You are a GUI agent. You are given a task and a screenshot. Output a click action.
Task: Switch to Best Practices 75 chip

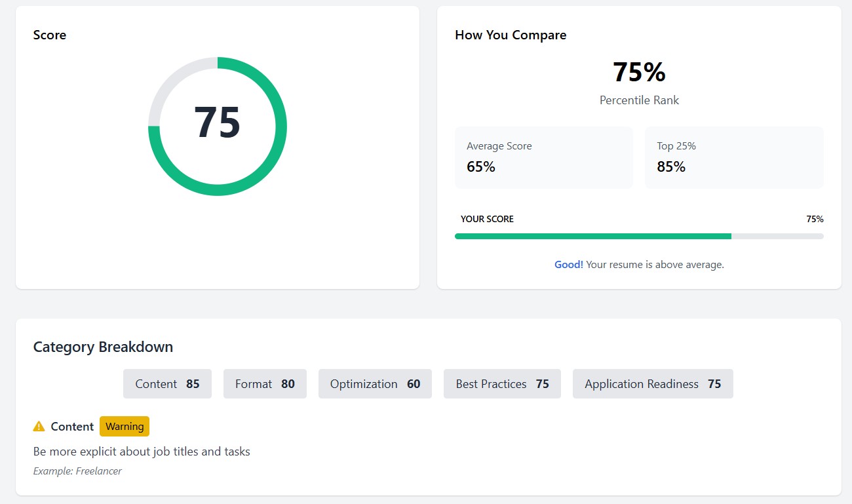[502, 384]
